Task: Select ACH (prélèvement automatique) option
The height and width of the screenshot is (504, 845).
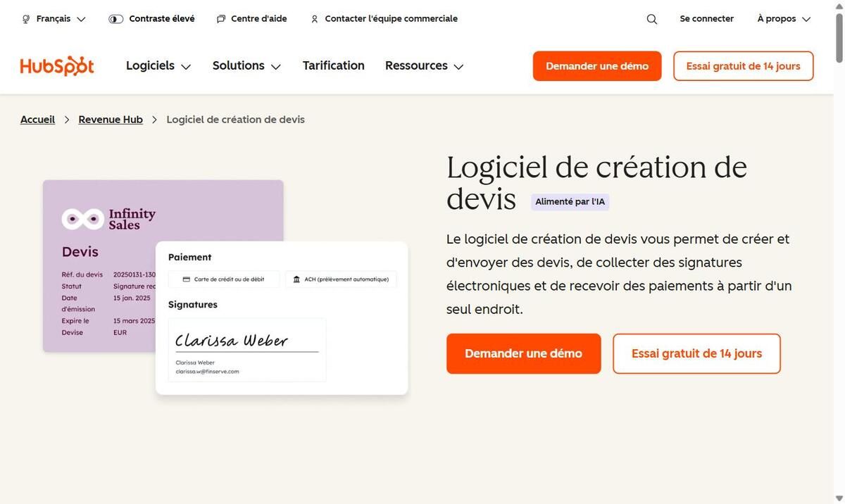Action: pyautogui.click(x=341, y=279)
